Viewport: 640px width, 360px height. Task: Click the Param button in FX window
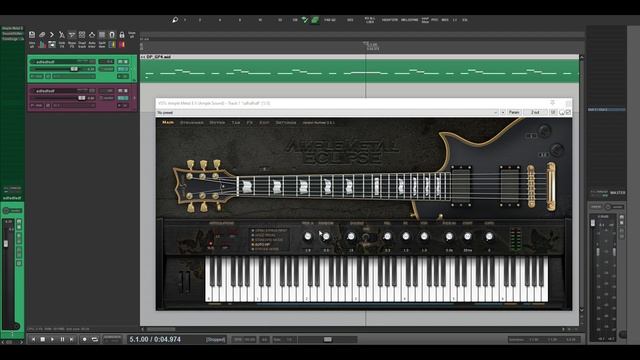click(x=514, y=112)
